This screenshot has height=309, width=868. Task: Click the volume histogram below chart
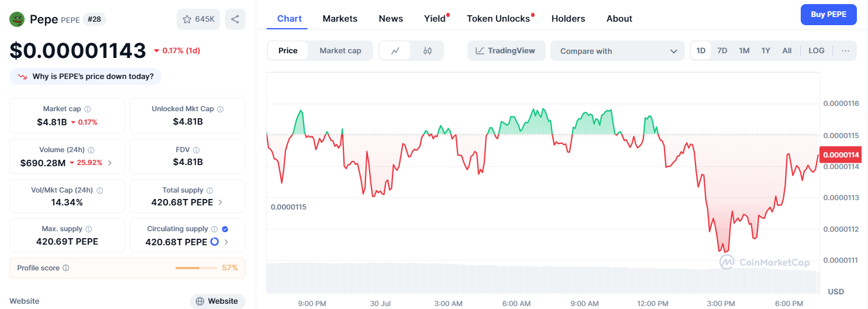tap(543, 278)
